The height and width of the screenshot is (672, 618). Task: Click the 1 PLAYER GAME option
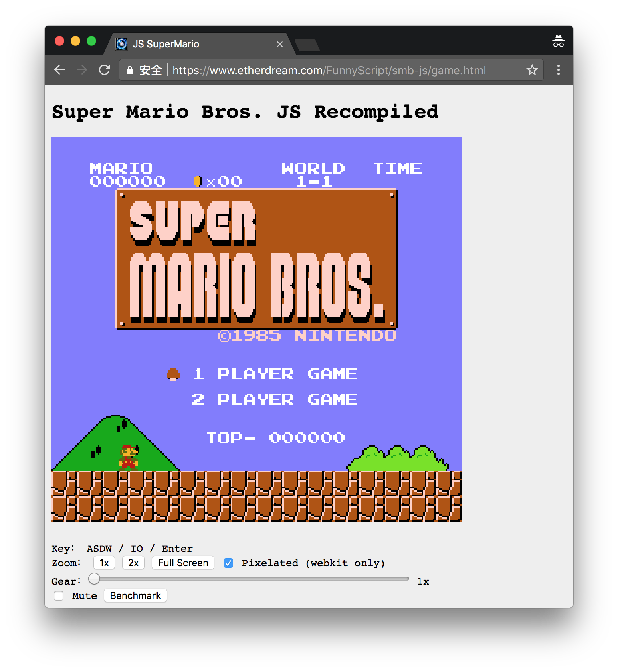pyautogui.click(x=275, y=374)
